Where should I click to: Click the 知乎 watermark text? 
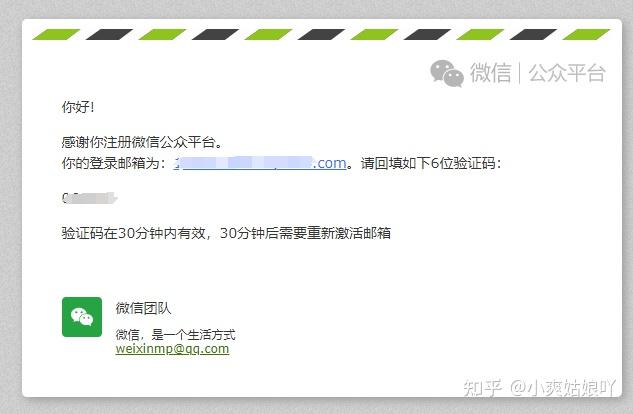click(x=482, y=388)
